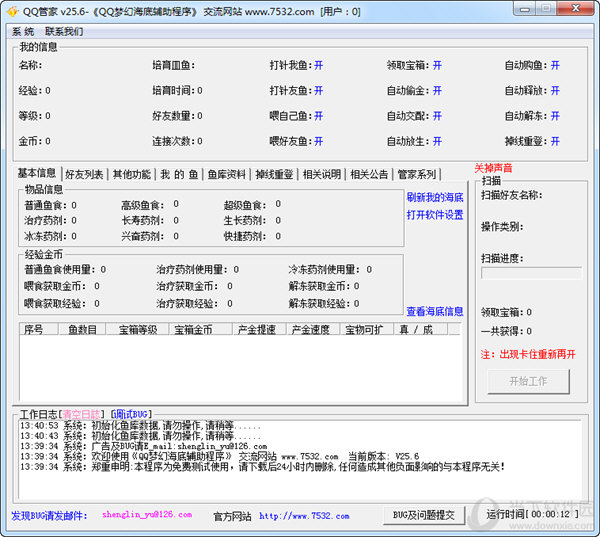Viewport: 600px width, 537px height.
Task: Toggle 自动解冻 开 switch
Action: coord(555,116)
